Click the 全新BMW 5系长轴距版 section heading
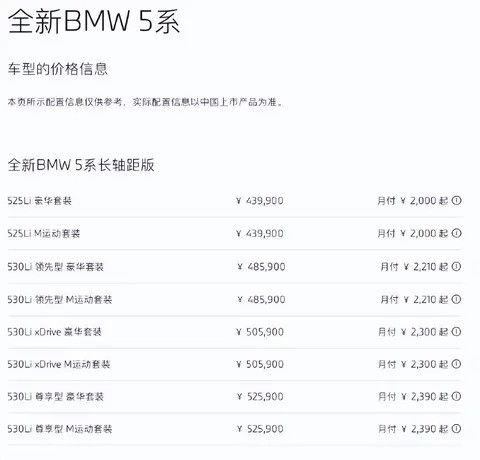Viewport: 480px width, 460px height. (x=81, y=165)
